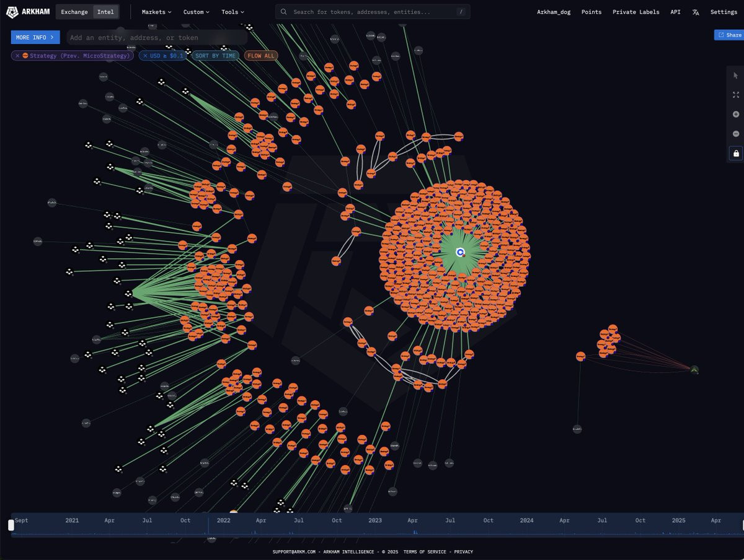Click the magnifier icon in the search bar

pyautogui.click(x=284, y=12)
